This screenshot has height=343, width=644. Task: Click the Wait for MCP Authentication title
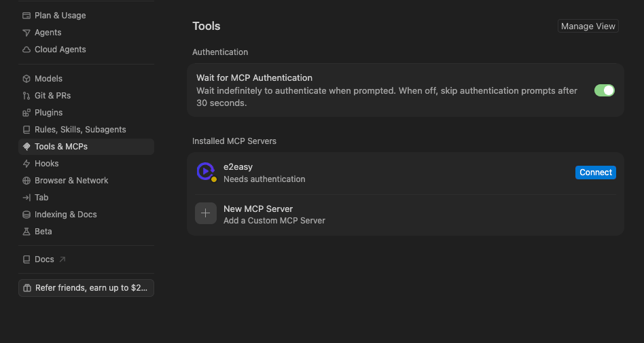[x=254, y=77]
